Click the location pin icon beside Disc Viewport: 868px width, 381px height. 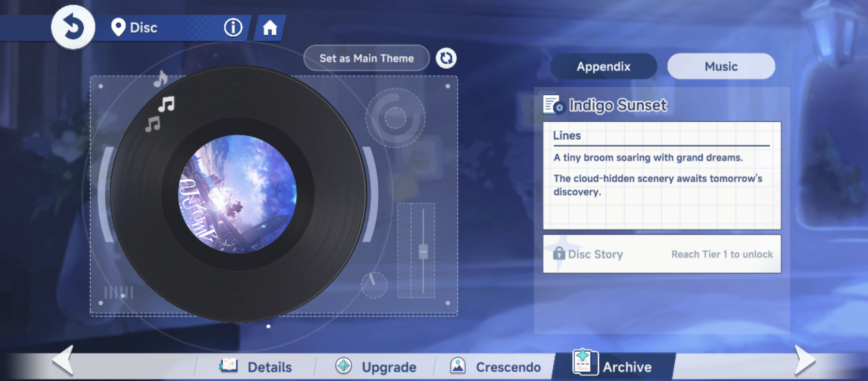(118, 28)
